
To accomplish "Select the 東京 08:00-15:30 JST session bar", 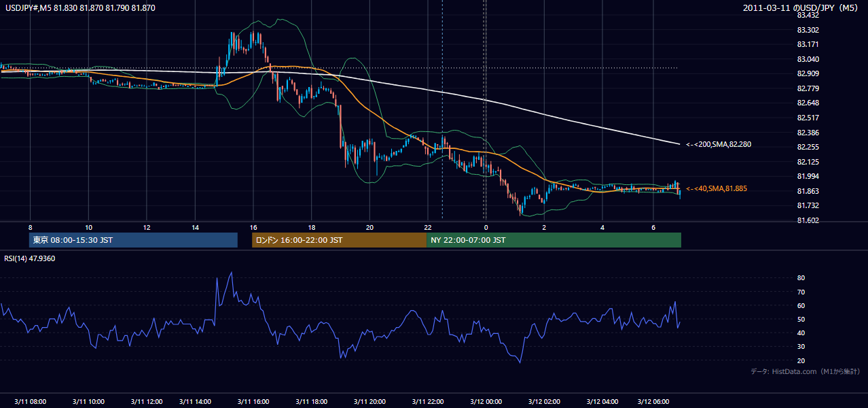I will pos(134,240).
